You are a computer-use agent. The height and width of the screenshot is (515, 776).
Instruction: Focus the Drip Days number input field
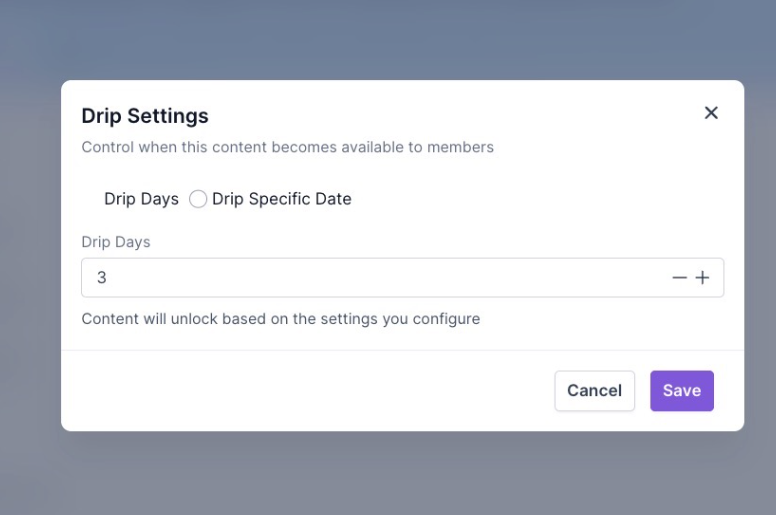370,278
